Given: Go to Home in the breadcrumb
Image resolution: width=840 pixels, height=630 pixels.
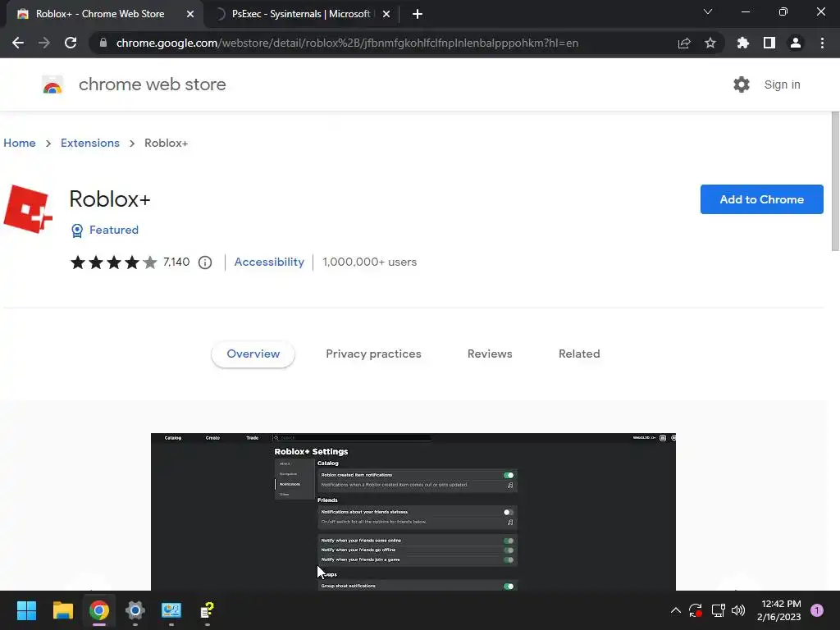Looking at the screenshot, I should [20, 143].
